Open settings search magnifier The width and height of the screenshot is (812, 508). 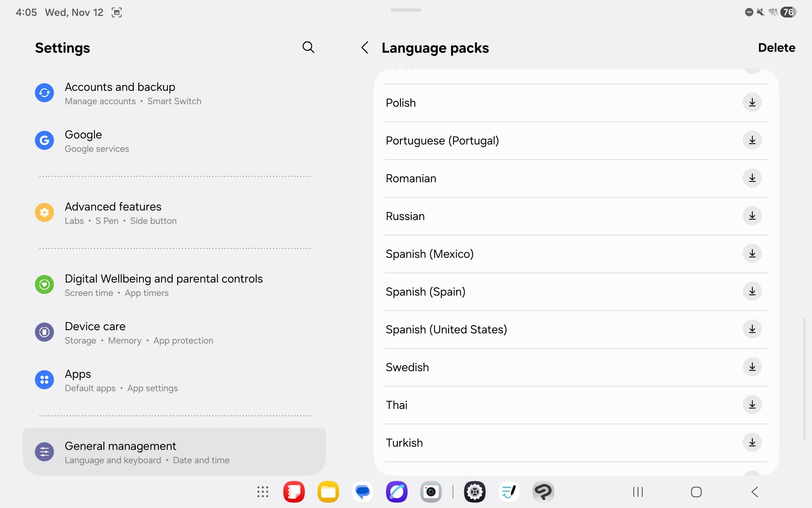(308, 47)
